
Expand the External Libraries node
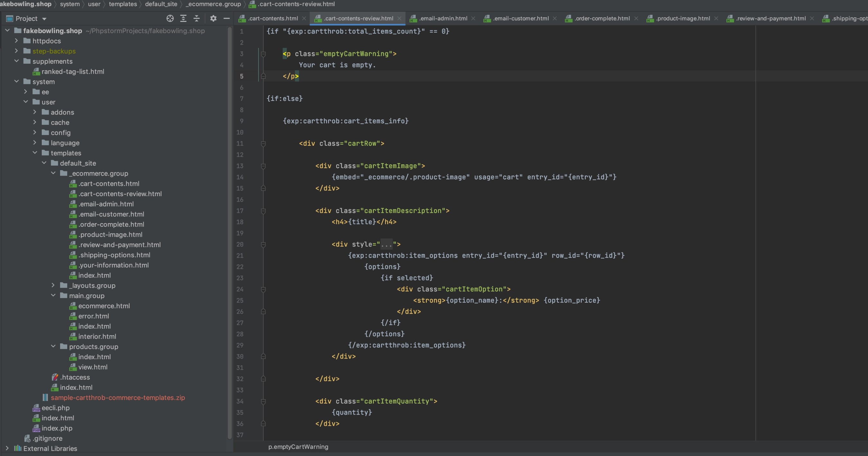7,448
